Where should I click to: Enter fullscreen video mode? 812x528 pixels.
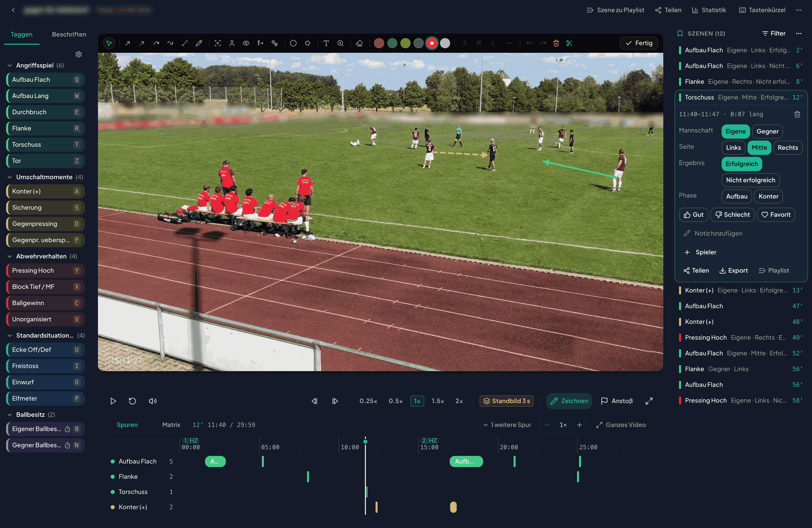pos(649,401)
